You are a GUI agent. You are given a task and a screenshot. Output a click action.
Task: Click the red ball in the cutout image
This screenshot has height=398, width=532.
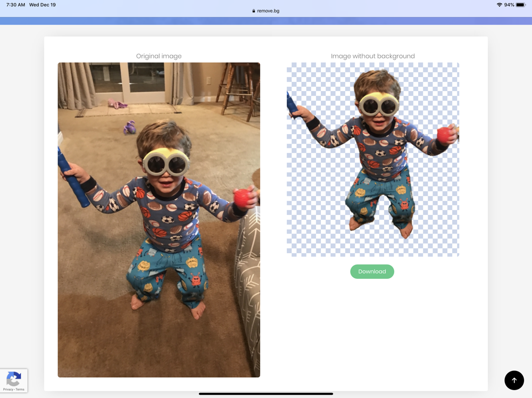[444, 135]
